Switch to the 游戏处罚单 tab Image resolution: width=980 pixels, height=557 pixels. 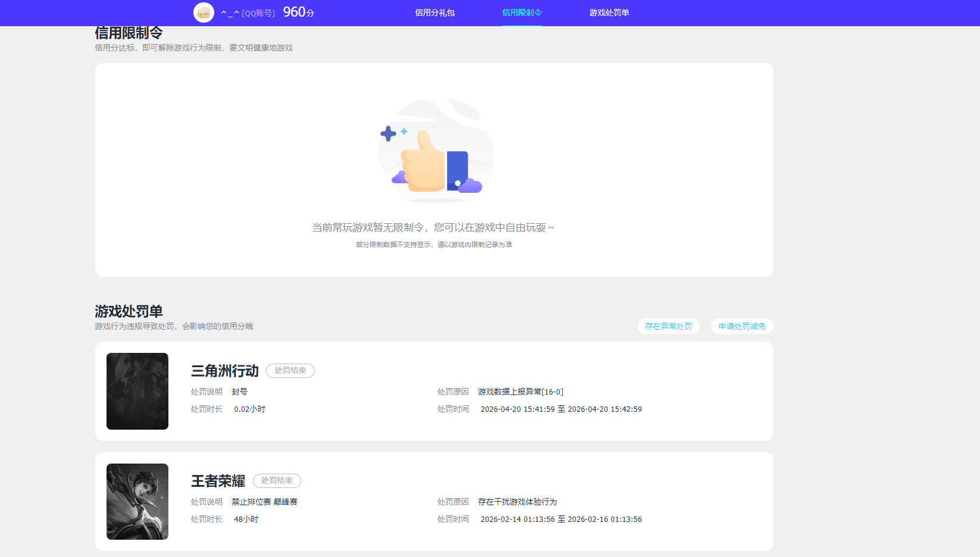[609, 12]
